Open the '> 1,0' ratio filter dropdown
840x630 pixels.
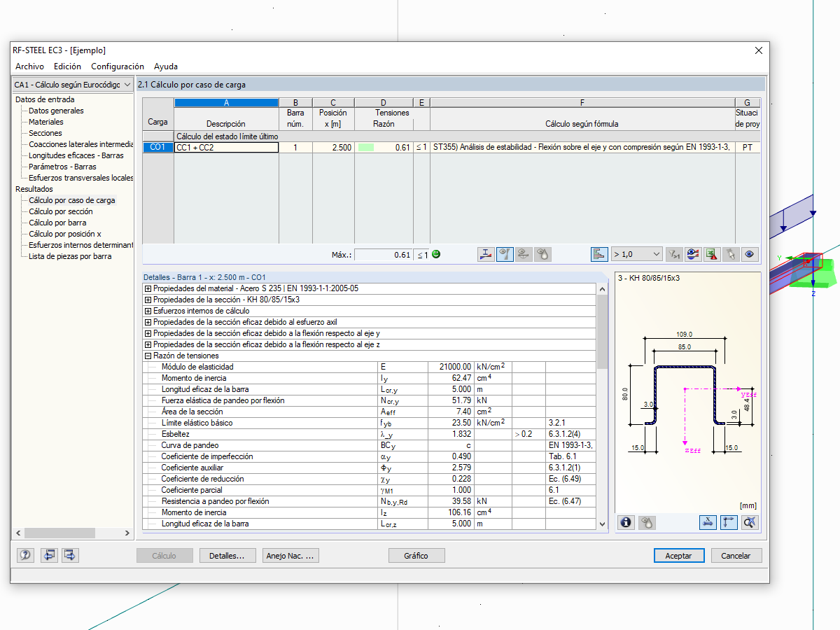(636, 255)
